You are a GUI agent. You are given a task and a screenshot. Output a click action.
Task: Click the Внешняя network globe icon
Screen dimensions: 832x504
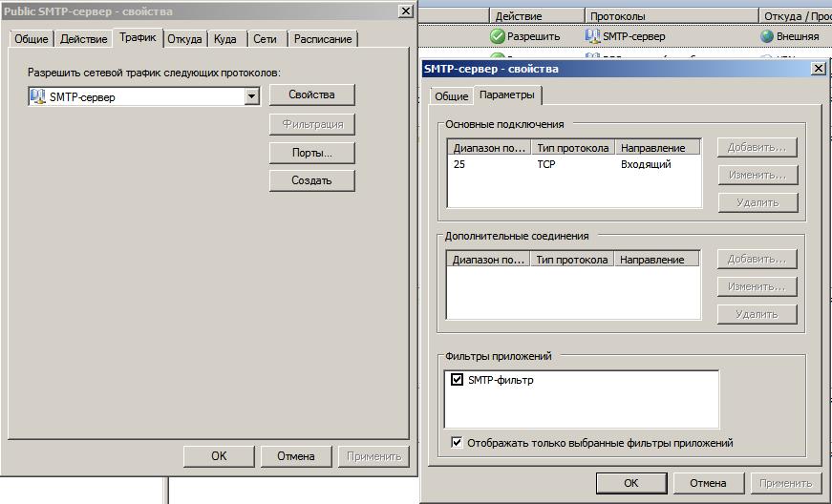(767, 36)
